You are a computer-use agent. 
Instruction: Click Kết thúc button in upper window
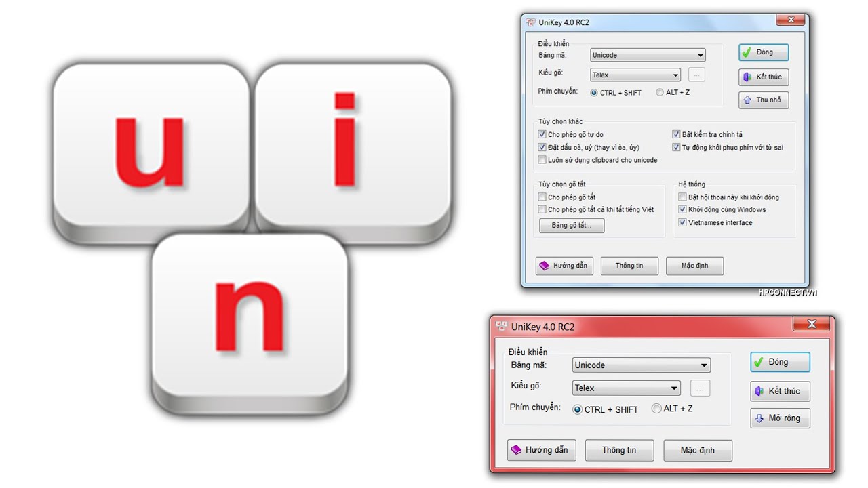click(x=764, y=77)
